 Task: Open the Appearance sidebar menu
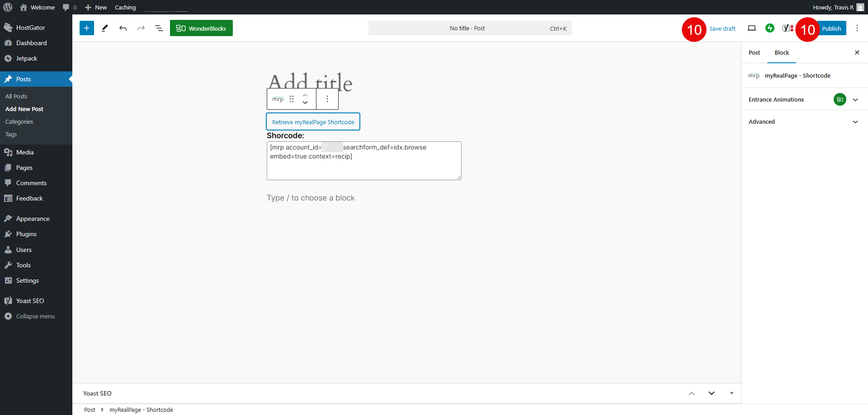tap(36, 219)
